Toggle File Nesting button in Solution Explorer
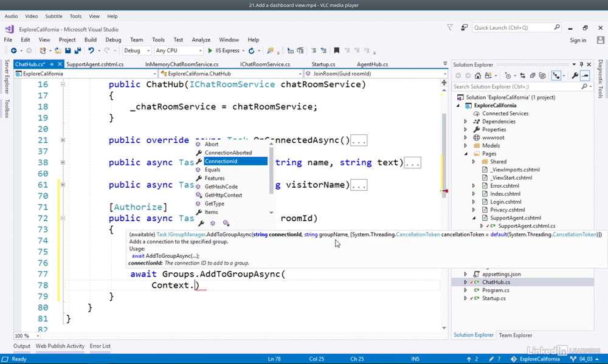Image resolution: width=608 pixels, height=364 pixels. 556,75
